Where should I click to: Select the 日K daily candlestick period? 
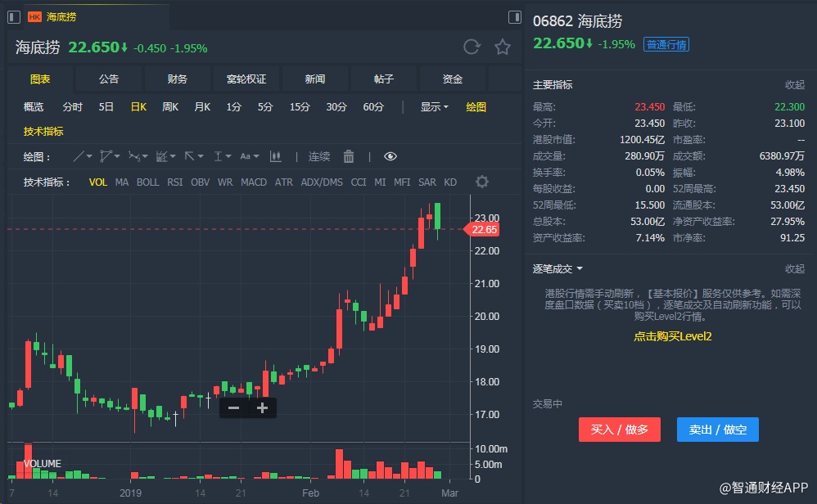(x=138, y=106)
